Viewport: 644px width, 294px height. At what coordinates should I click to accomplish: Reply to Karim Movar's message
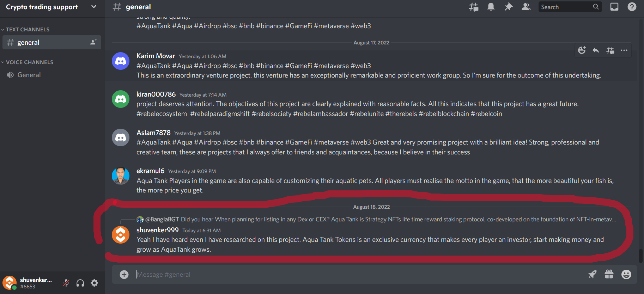(x=596, y=50)
